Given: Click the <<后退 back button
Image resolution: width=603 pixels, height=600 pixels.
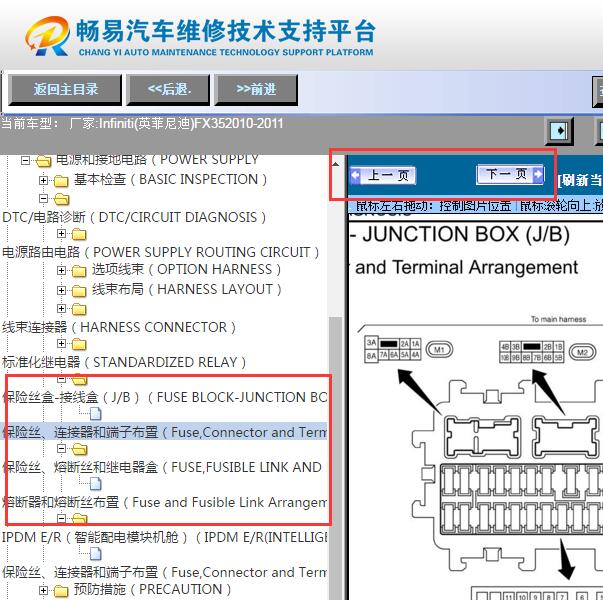Looking at the screenshot, I should (x=168, y=90).
